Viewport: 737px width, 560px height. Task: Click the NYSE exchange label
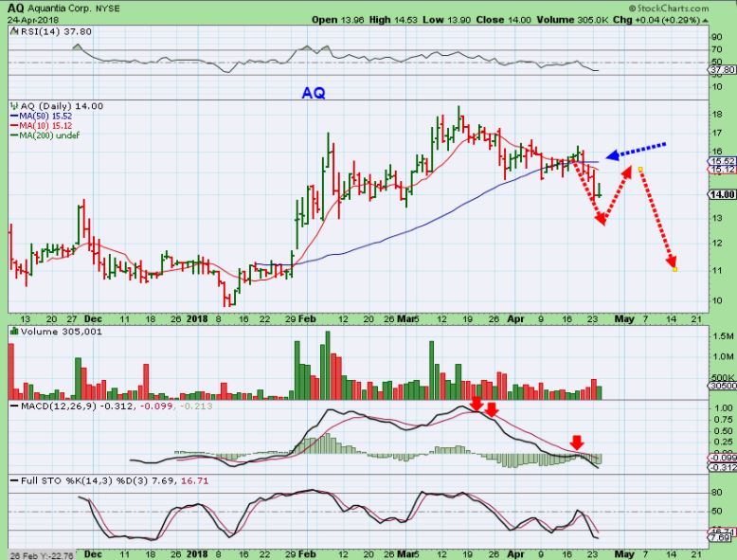(x=109, y=9)
